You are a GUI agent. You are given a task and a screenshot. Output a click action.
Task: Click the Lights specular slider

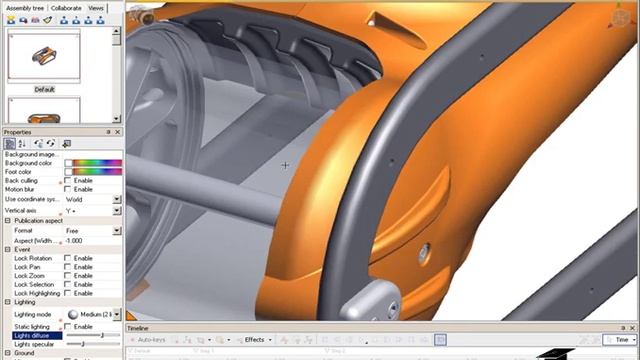[x=93, y=344]
